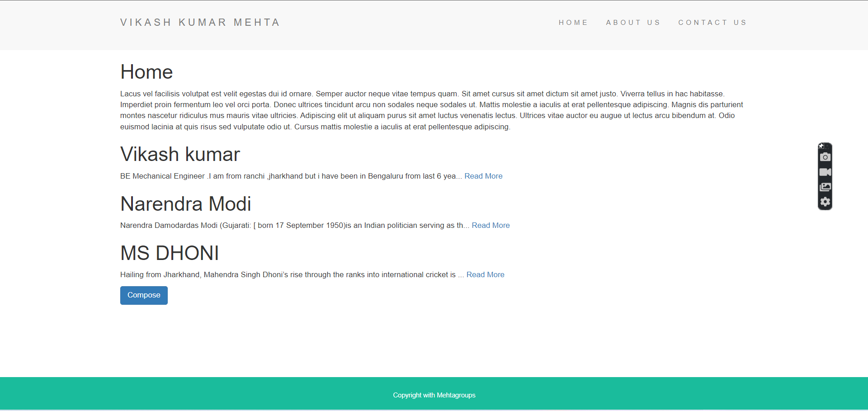Click the VIKASH KUMAR MEHTA site title
This screenshot has width=868, height=411.
200,22
